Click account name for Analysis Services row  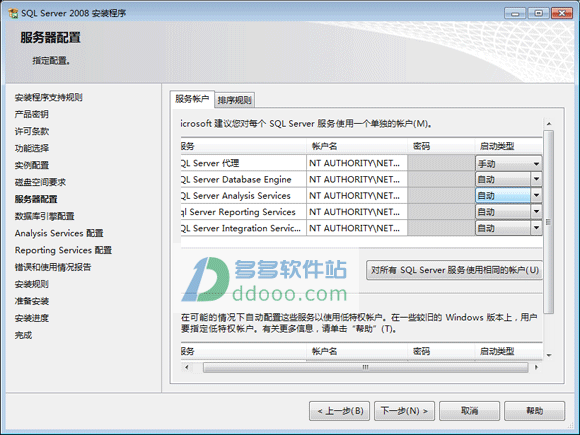tap(357, 196)
